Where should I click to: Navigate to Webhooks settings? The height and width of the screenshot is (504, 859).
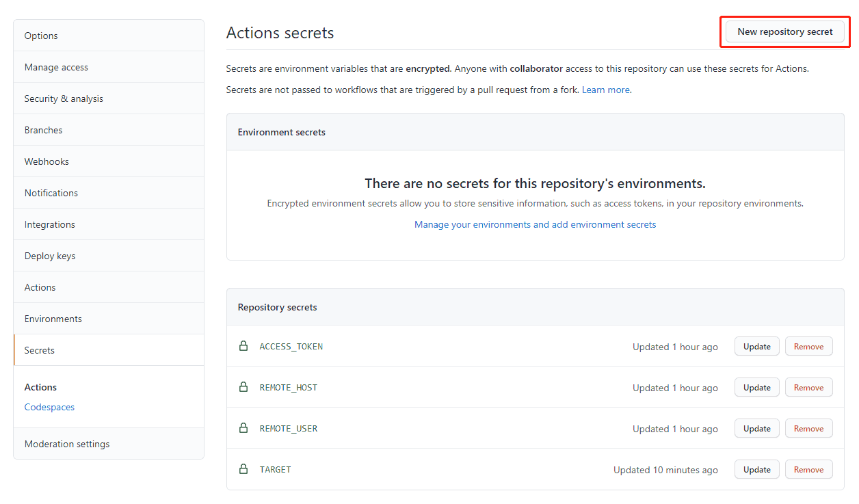[47, 161]
